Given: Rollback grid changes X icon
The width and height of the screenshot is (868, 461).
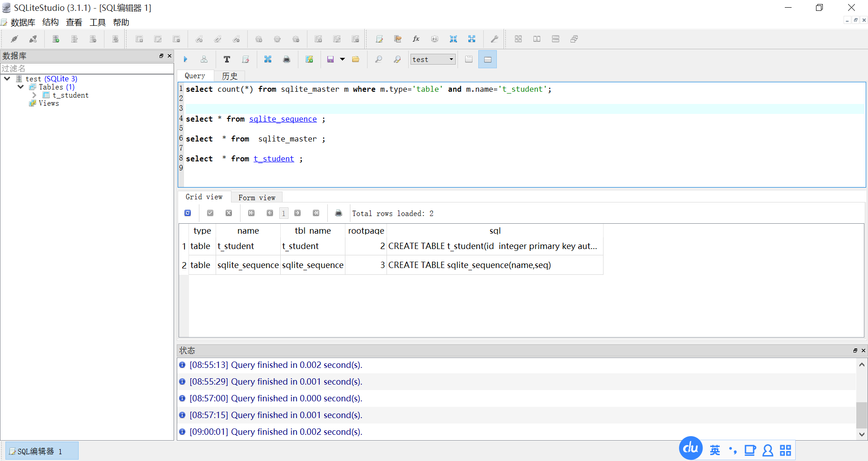Looking at the screenshot, I should coord(229,213).
